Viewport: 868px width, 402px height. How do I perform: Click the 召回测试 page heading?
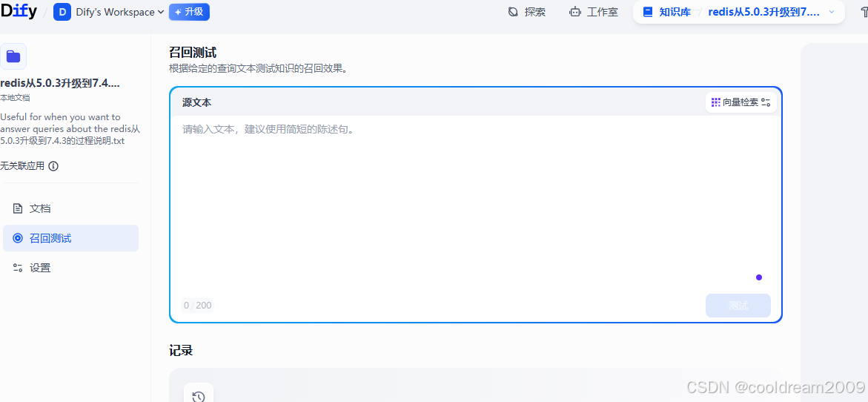[x=193, y=53]
